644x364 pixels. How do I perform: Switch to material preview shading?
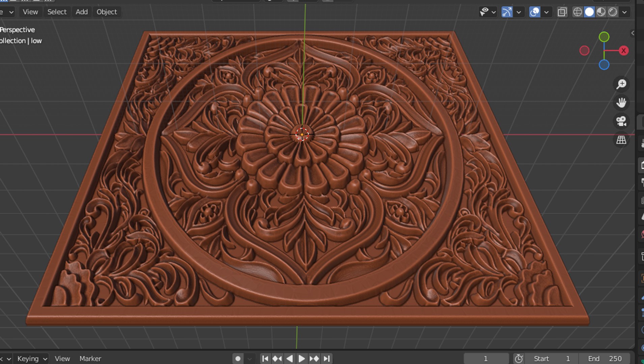click(x=601, y=12)
